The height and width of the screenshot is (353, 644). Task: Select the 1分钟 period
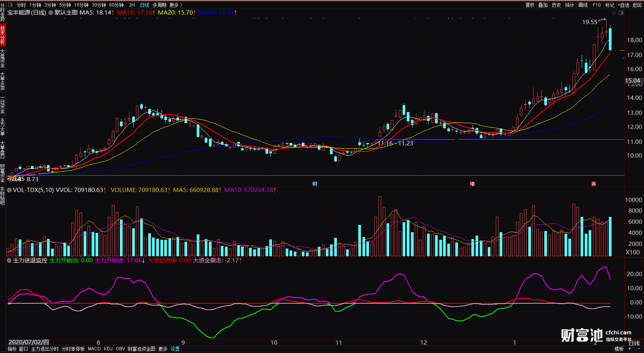click(x=35, y=5)
